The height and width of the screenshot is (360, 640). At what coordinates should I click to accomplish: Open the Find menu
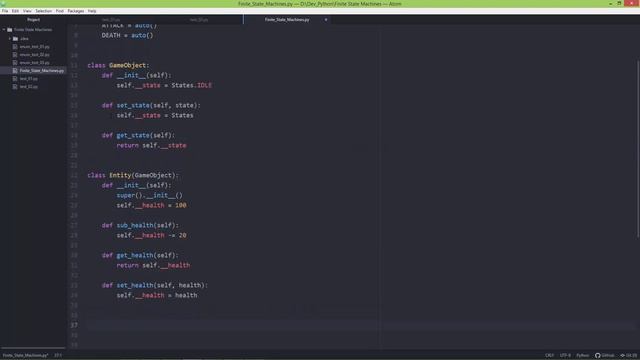pos(60,11)
